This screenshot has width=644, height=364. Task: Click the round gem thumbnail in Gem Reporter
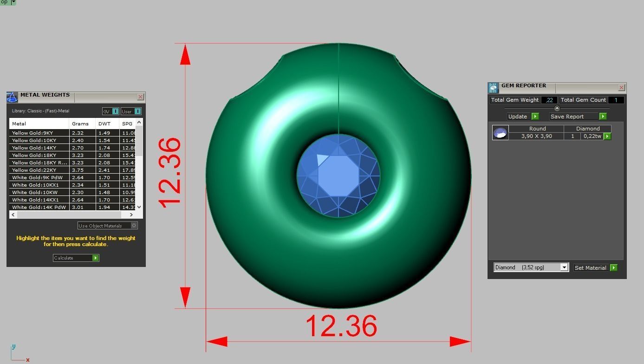tap(500, 133)
